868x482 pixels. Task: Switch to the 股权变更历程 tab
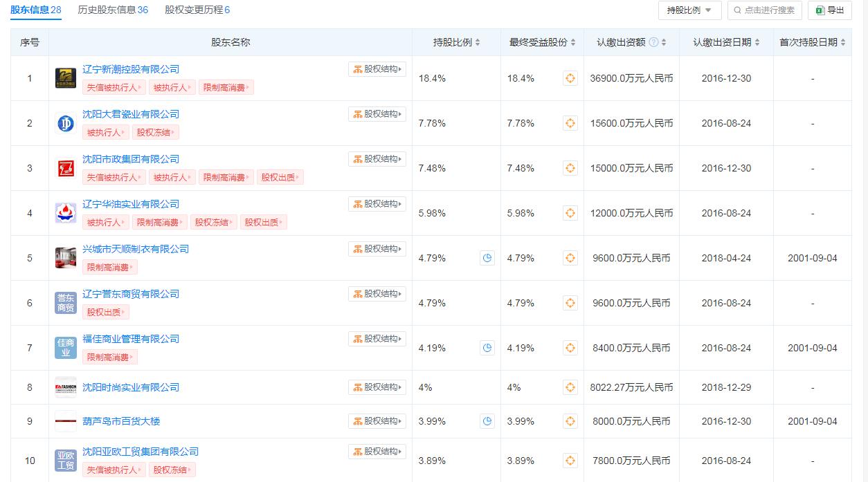195,10
